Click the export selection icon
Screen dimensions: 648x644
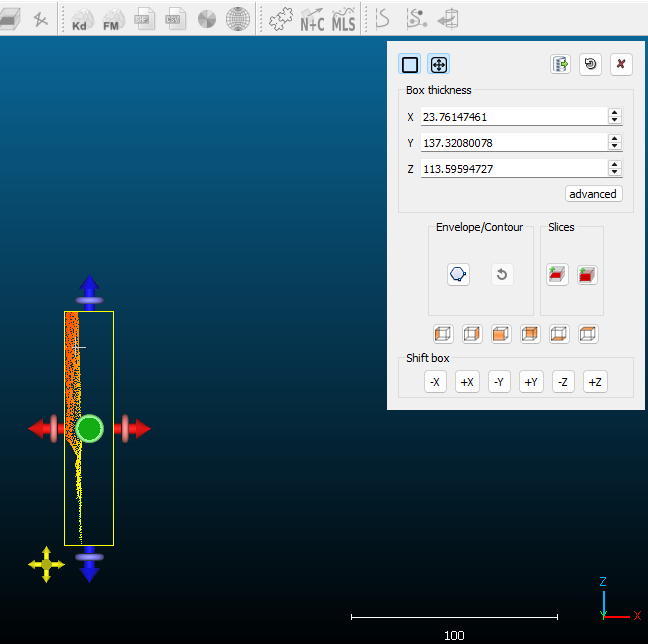[x=561, y=65]
